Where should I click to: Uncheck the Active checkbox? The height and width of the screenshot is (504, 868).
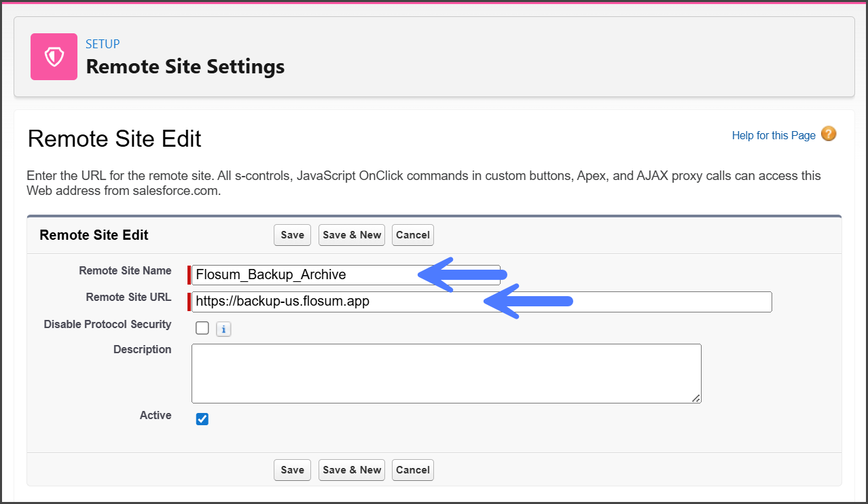coord(202,419)
